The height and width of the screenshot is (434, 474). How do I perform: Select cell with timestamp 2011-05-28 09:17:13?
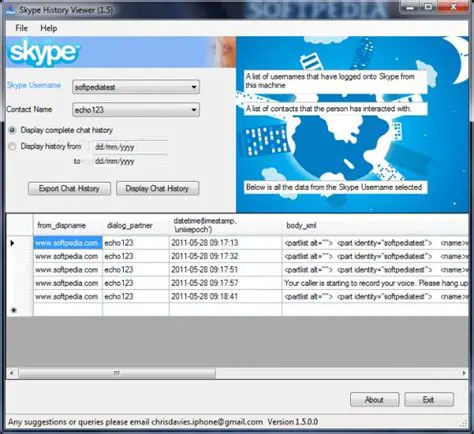point(225,243)
